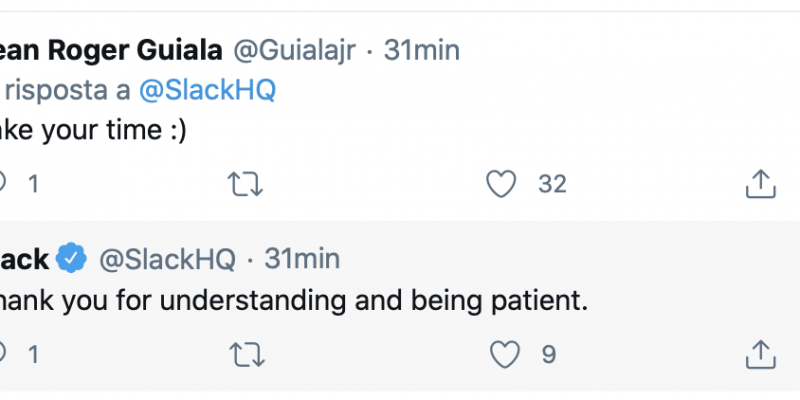This screenshot has width=800, height=400.
Task: Open 'Thank you for understanding' tweet text
Action: [x=294, y=302]
